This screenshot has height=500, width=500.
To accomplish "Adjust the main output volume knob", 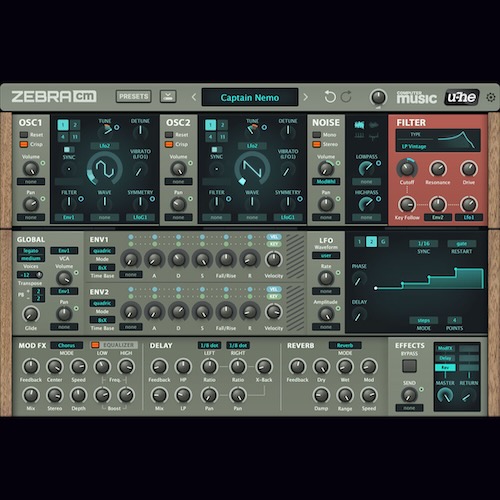I will (x=378, y=97).
